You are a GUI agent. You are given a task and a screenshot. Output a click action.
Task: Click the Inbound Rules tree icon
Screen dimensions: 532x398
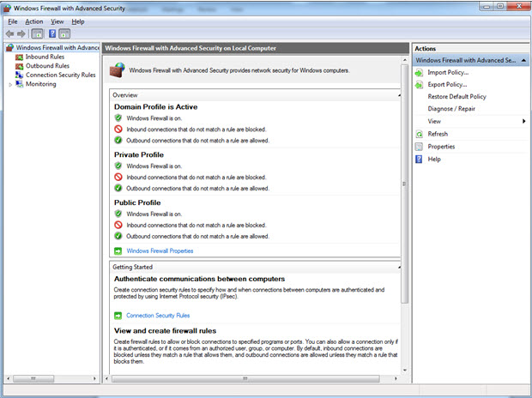pos(20,57)
